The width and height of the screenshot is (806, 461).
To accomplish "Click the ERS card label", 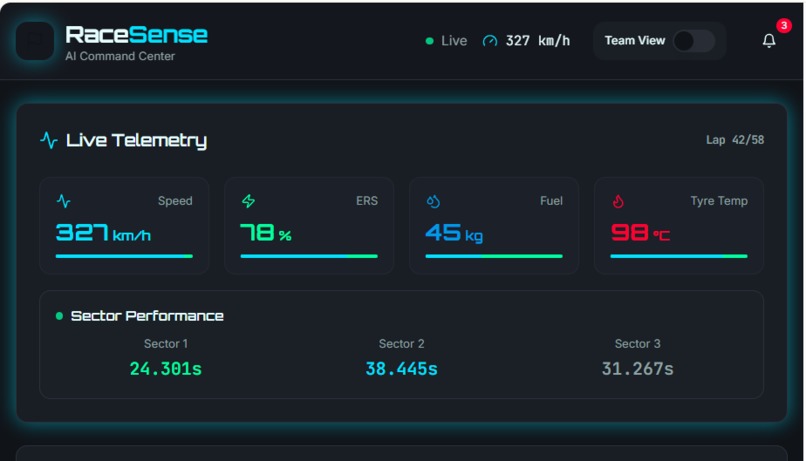I will [x=367, y=201].
